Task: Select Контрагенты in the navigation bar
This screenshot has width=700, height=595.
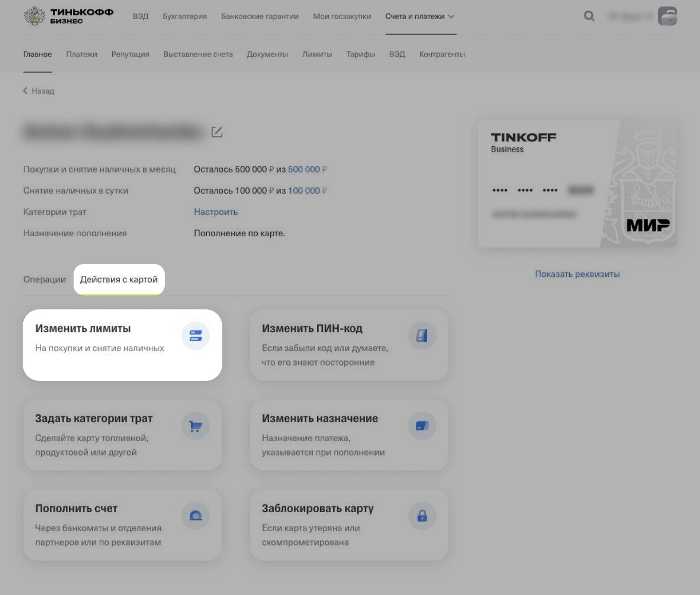Action: tap(442, 54)
